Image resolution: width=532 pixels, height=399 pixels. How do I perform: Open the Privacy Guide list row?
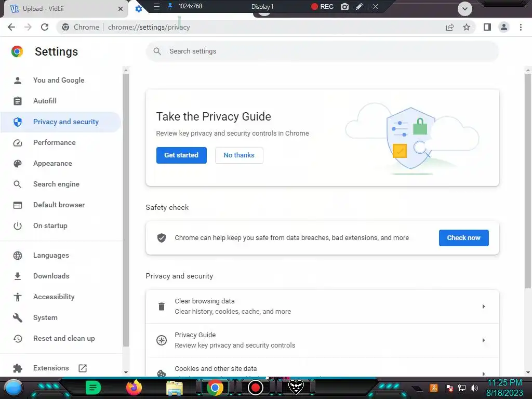(x=322, y=340)
